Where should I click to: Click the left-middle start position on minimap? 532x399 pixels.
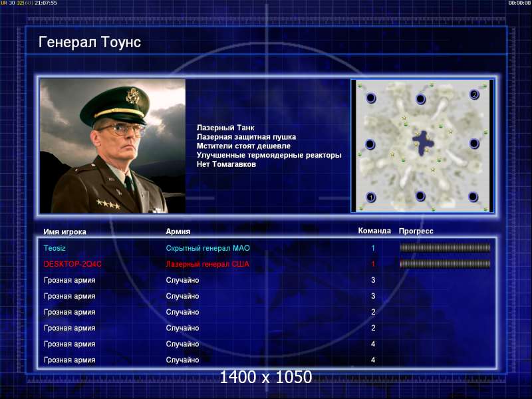[x=370, y=144]
